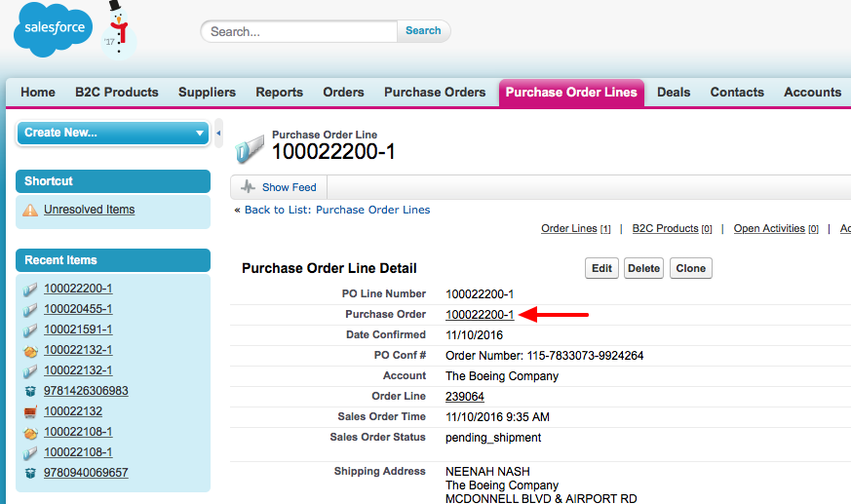The image size is (851, 504).
Task: Open recent item link 9781426306983
Action: (86, 391)
